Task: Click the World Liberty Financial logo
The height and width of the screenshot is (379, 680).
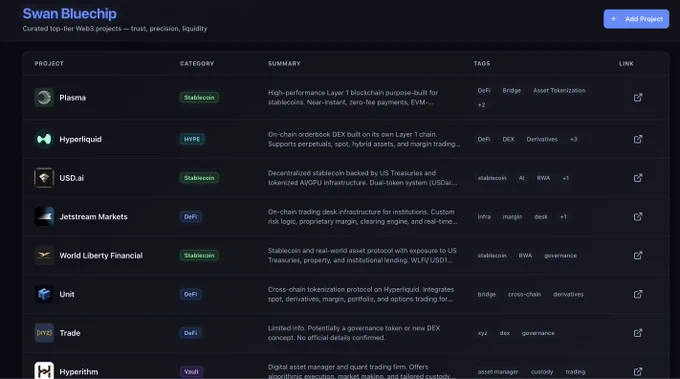Action: tap(44, 255)
